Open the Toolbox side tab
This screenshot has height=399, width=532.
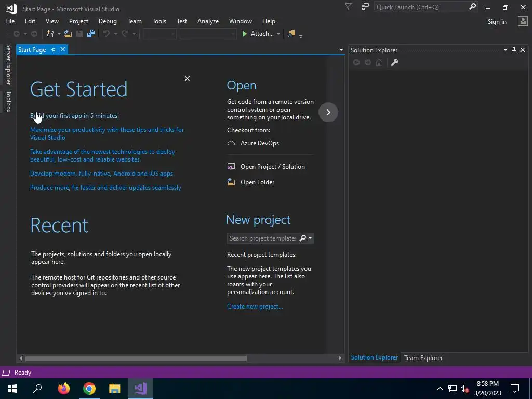pyautogui.click(x=8, y=101)
